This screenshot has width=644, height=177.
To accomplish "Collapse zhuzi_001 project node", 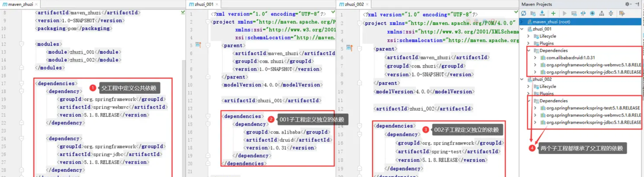I will 522,29.
